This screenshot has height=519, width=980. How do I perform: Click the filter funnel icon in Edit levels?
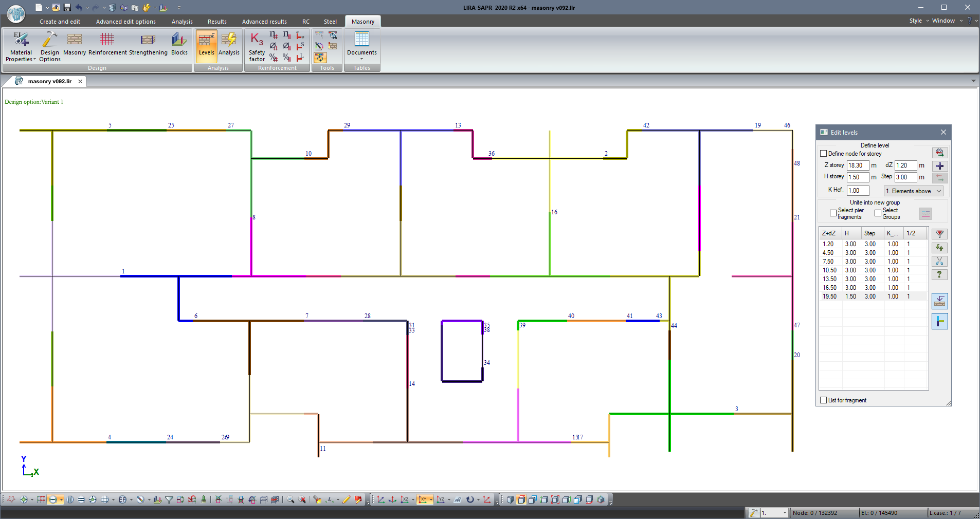(x=939, y=234)
